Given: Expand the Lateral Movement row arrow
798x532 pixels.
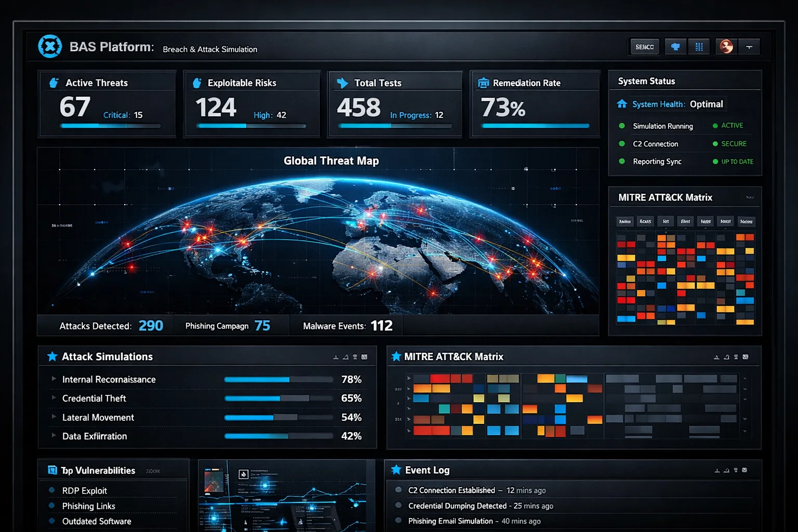Looking at the screenshot, I should 54,416.
